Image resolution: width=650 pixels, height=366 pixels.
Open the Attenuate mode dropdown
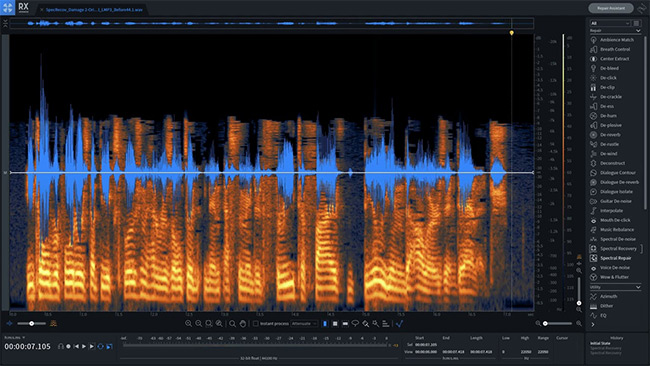(x=304, y=324)
